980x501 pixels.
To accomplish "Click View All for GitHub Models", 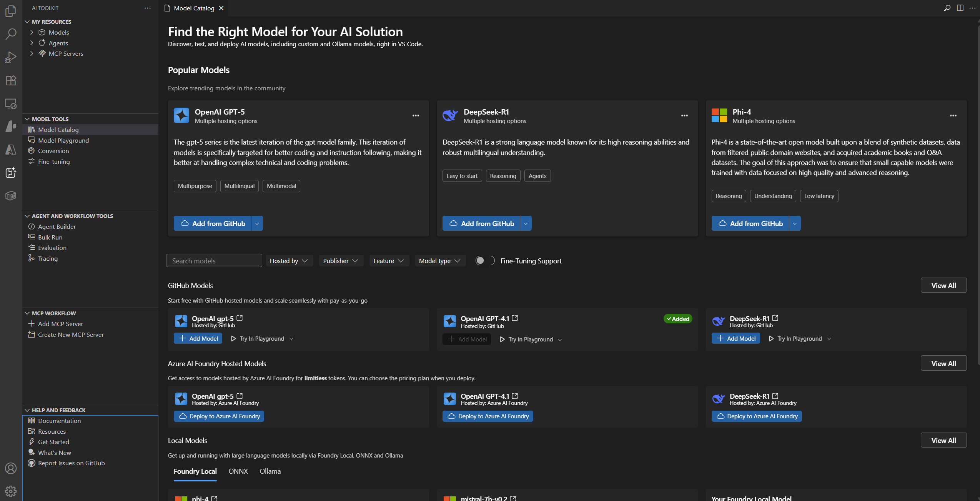I will pyautogui.click(x=943, y=285).
